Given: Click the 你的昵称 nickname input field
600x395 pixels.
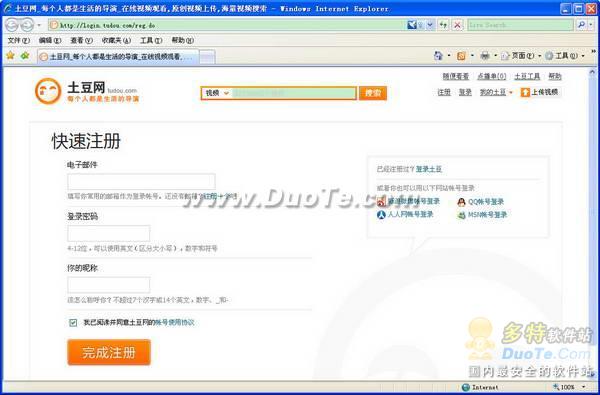Looking at the screenshot, I should coord(109,285).
